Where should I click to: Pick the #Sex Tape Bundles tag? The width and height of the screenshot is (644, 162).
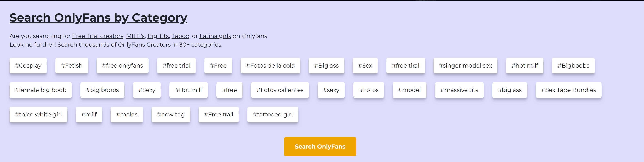coord(569,90)
